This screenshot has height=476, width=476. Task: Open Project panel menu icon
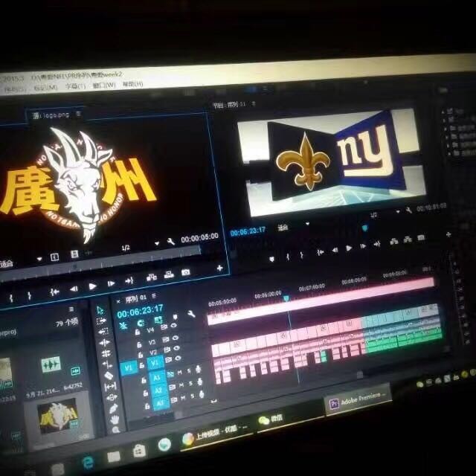(71, 309)
